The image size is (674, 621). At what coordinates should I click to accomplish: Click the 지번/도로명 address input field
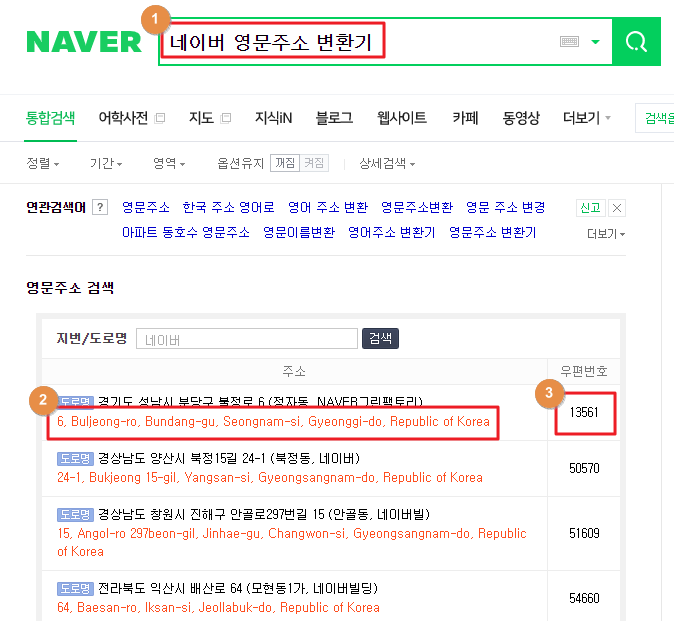pos(247,339)
